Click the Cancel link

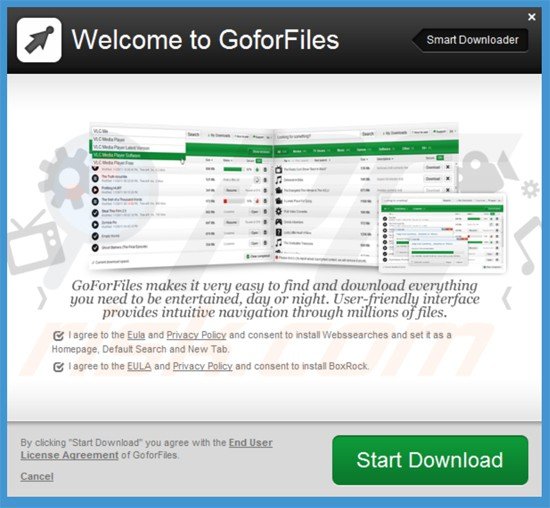point(37,476)
